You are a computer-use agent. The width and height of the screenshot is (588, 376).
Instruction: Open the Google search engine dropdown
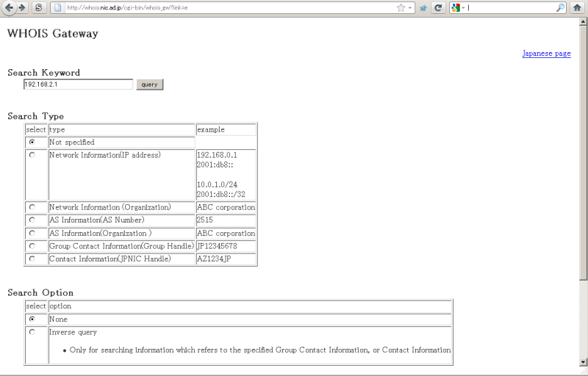coord(459,7)
